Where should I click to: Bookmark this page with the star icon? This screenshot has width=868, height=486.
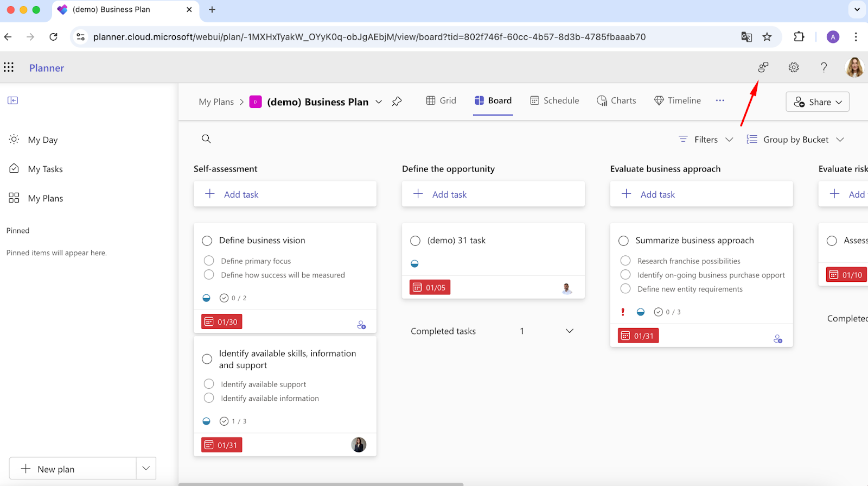pyautogui.click(x=767, y=37)
